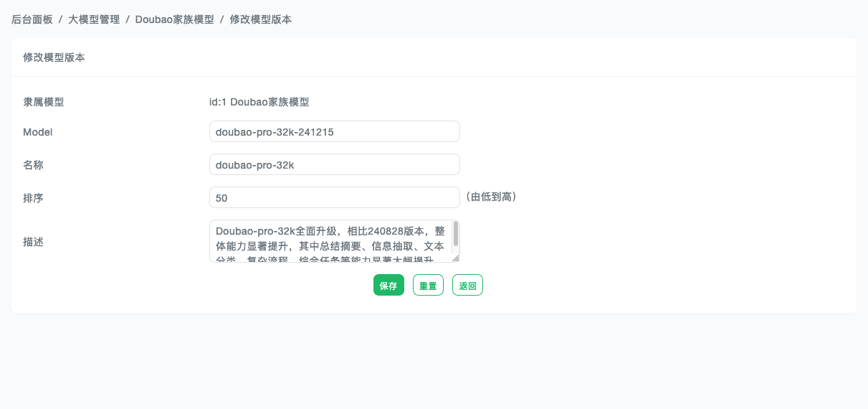
Task: Click the 描述 textarea scrollbar thumb
Action: coord(456,233)
